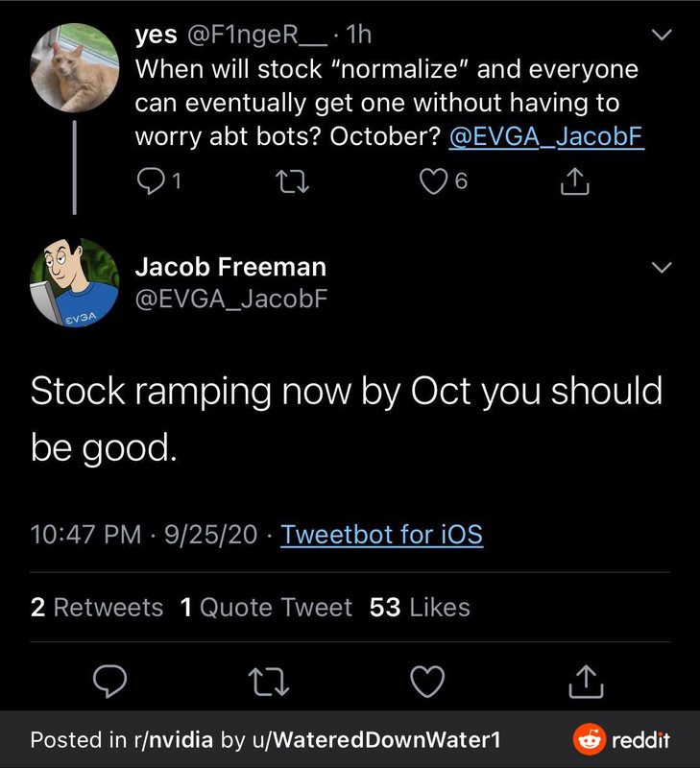Open the Tweetbot for iOS link

(x=381, y=534)
